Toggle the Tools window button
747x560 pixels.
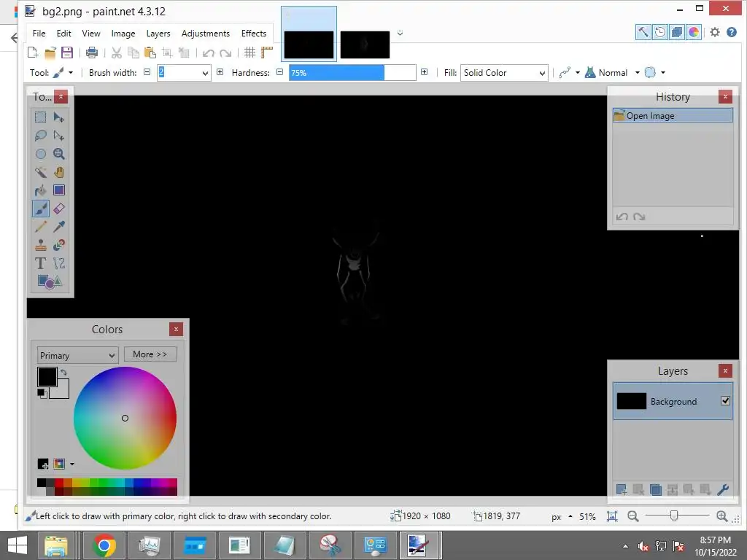tap(643, 32)
